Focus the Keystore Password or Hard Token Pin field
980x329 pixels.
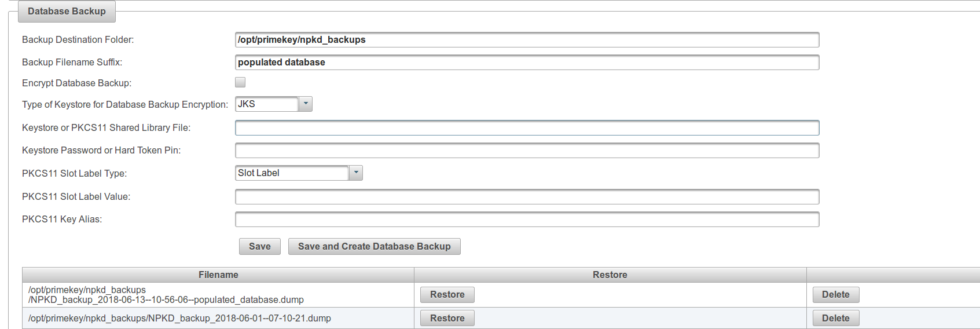click(x=527, y=151)
